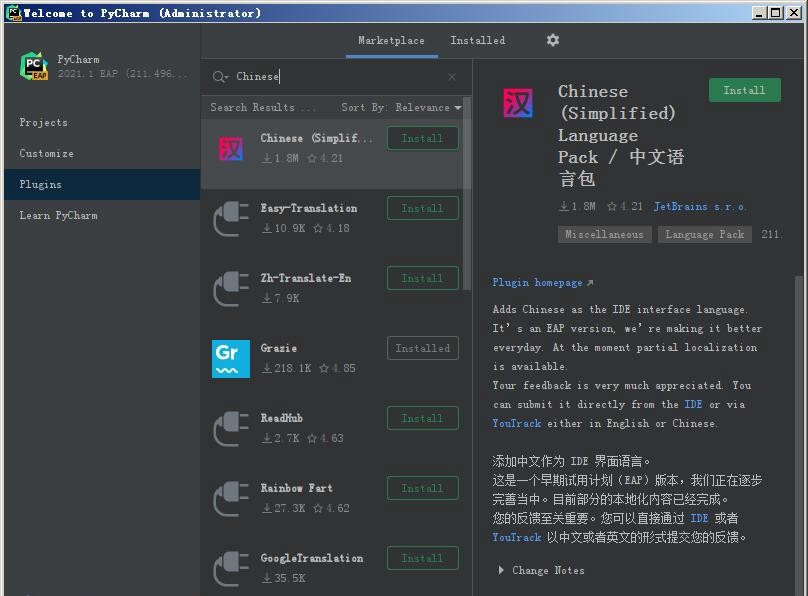Switch to the Installed tab

(478, 40)
